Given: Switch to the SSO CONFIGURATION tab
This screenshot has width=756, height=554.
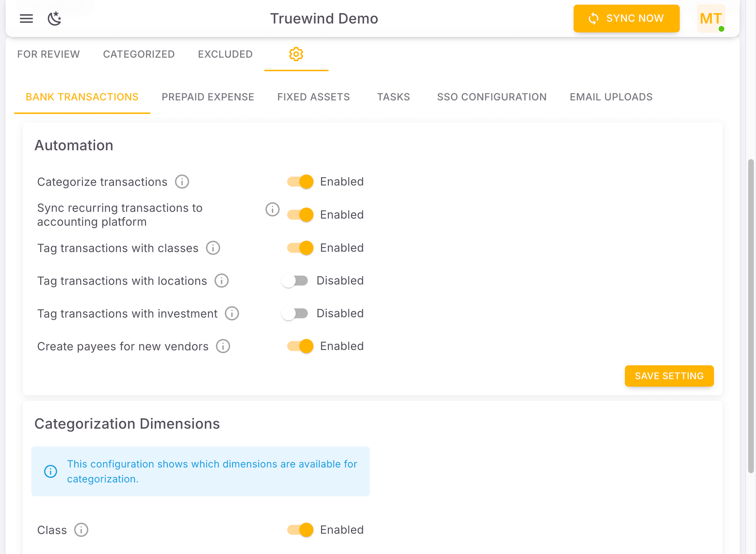Looking at the screenshot, I should [492, 96].
